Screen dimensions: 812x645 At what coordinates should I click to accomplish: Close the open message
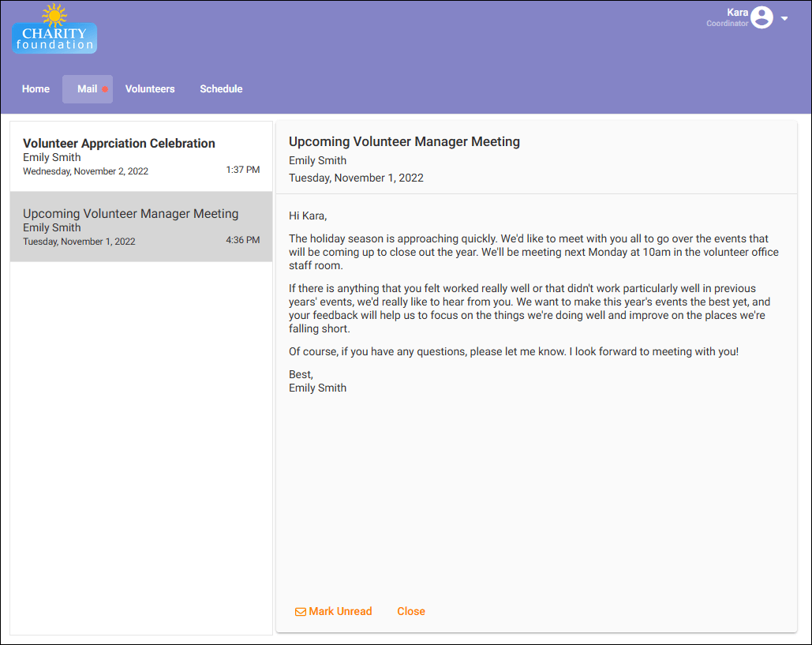(x=411, y=612)
